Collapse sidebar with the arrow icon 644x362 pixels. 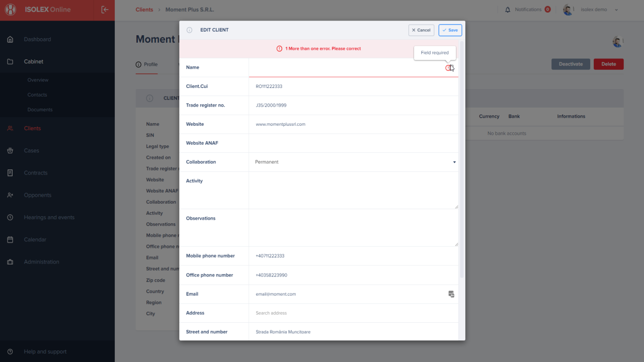[x=105, y=10]
